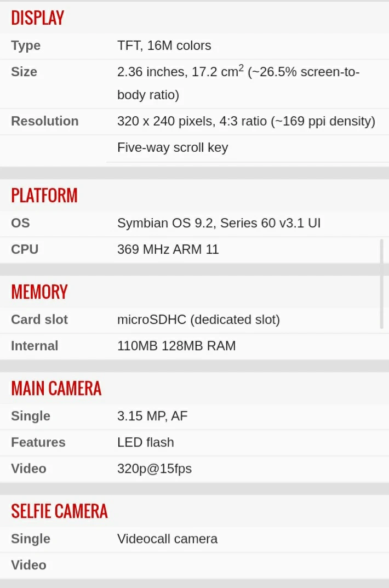Select the display Type label
This screenshot has width=389, height=588.
26,45
